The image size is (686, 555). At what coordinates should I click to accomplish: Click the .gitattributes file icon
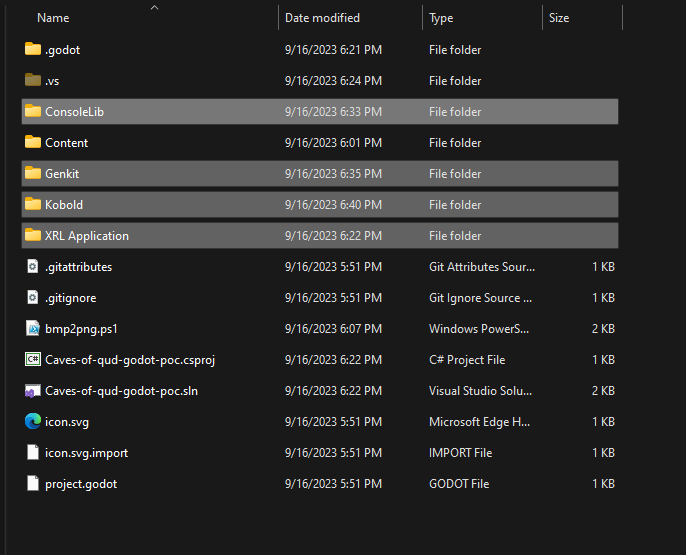[x=33, y=266]
